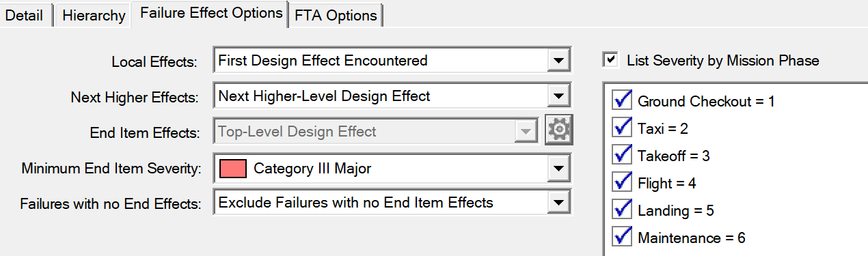868x256 pixels.
Task: Open the FTA Options tab
Action: (x=336, y=15)
